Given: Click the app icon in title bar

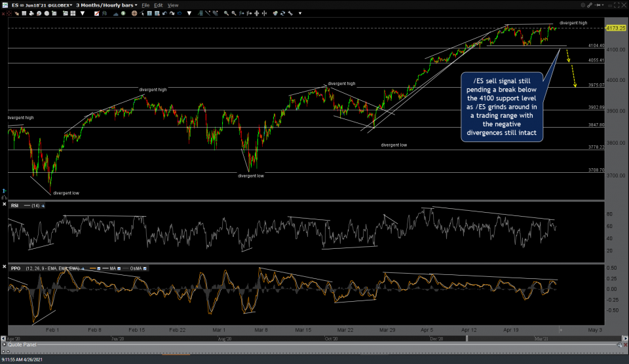Looking at the screenshot, I should click(5, 5).
